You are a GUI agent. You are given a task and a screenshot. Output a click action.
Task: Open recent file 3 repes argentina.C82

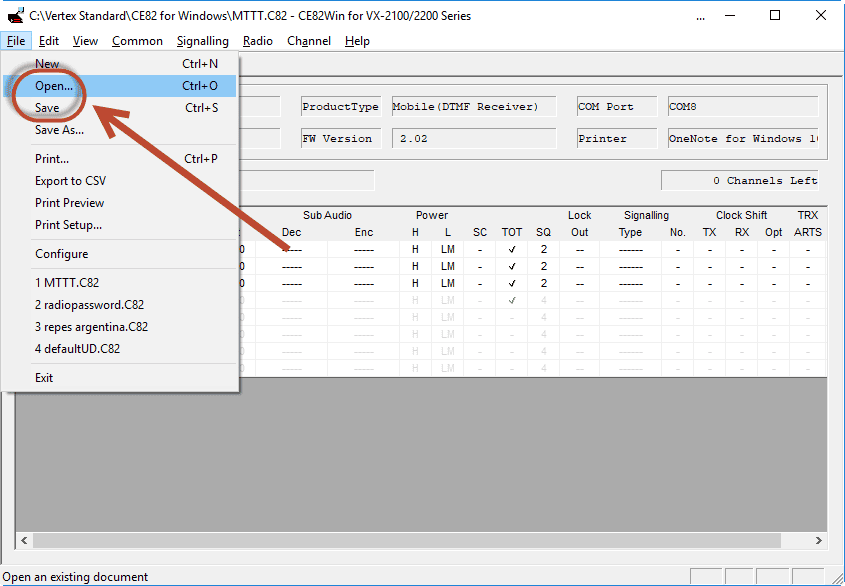(91, 327)
